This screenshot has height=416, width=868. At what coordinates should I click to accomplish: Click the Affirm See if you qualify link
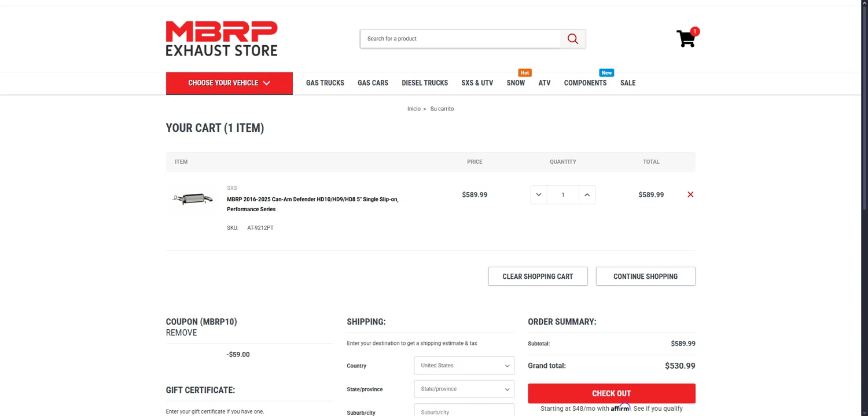(658, 408)
